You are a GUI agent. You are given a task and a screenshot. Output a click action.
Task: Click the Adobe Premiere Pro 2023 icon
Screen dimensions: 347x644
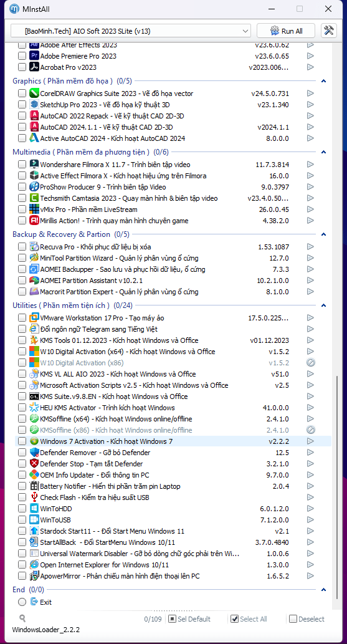(34, 56)
